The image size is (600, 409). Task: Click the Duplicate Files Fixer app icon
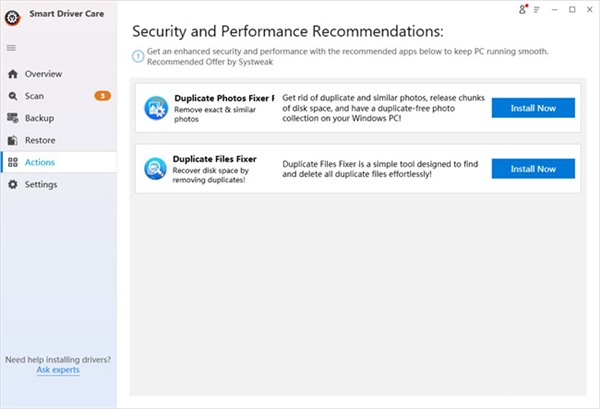point(156,168)
